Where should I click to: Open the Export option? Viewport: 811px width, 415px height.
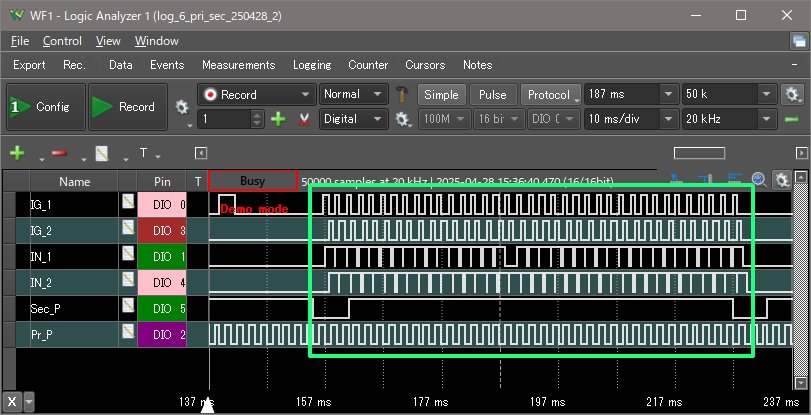coord(29,65)
